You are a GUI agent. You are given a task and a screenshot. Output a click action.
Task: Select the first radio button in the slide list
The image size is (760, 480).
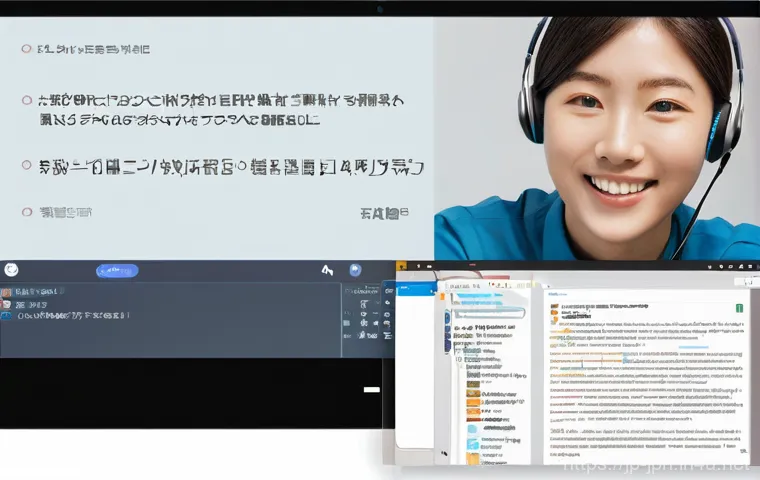[26, 48]
